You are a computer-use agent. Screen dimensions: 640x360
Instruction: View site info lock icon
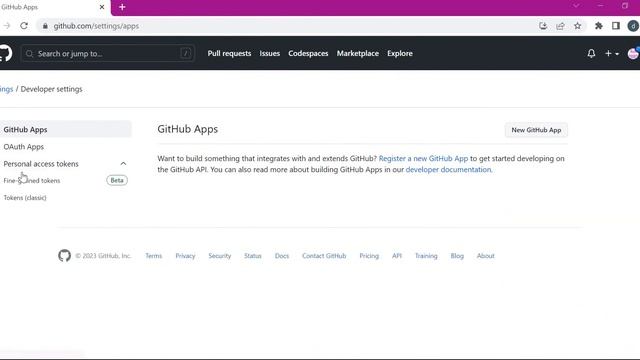(x=45, y=26)
